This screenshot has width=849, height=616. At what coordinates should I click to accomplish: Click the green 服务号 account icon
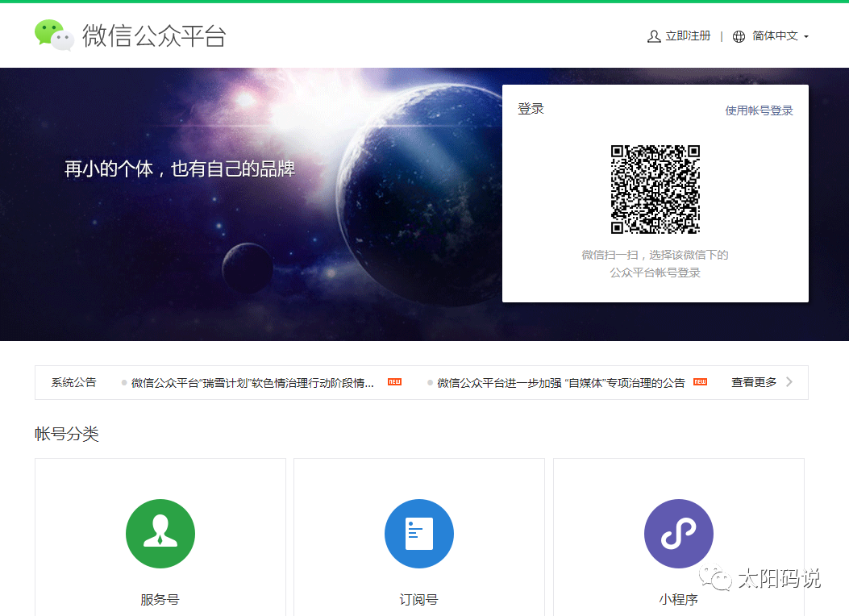pyautogui.click(x=160, y=533)
